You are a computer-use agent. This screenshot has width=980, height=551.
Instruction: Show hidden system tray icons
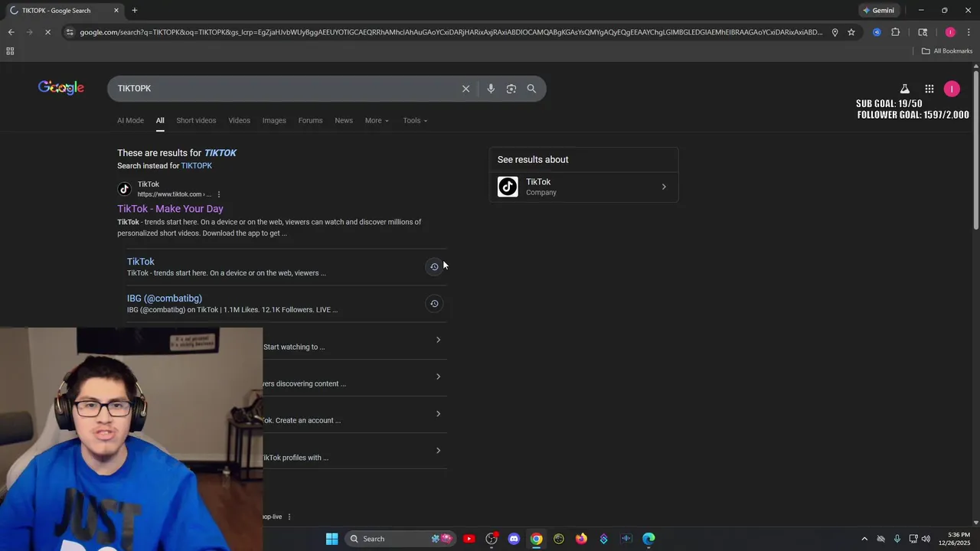click(864, 539)
